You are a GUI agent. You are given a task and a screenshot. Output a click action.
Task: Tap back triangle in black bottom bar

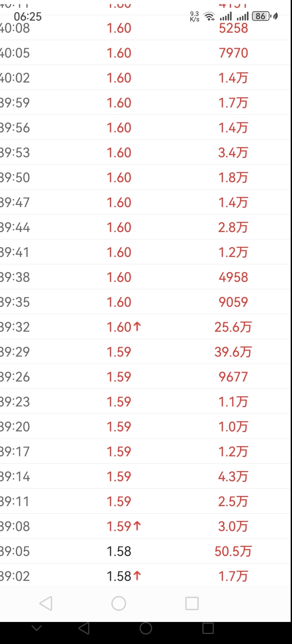tap(84, 629)
